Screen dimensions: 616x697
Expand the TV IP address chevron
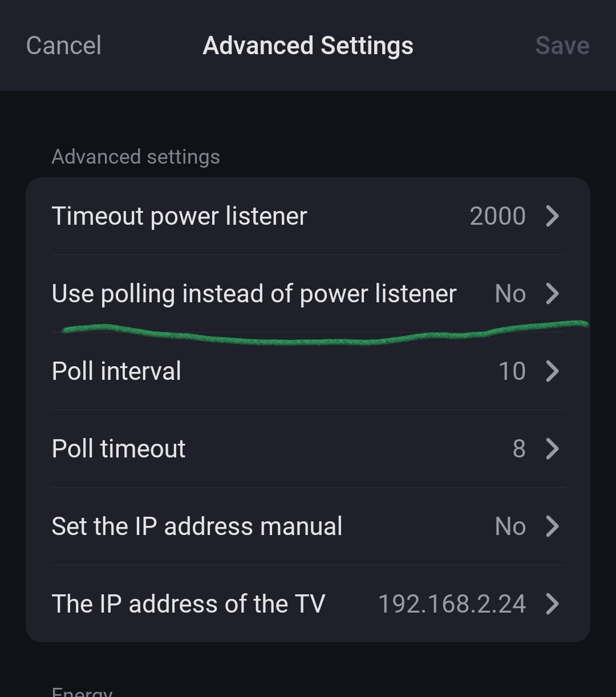point(552,604)
